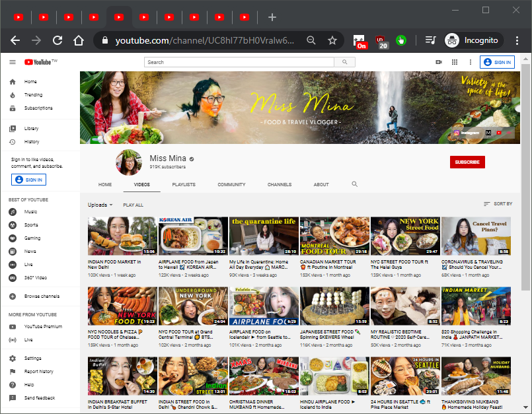Open the Chrome three-dot menu
The height and width of the screenshot is (414, 532).
(x=517, y=41)
